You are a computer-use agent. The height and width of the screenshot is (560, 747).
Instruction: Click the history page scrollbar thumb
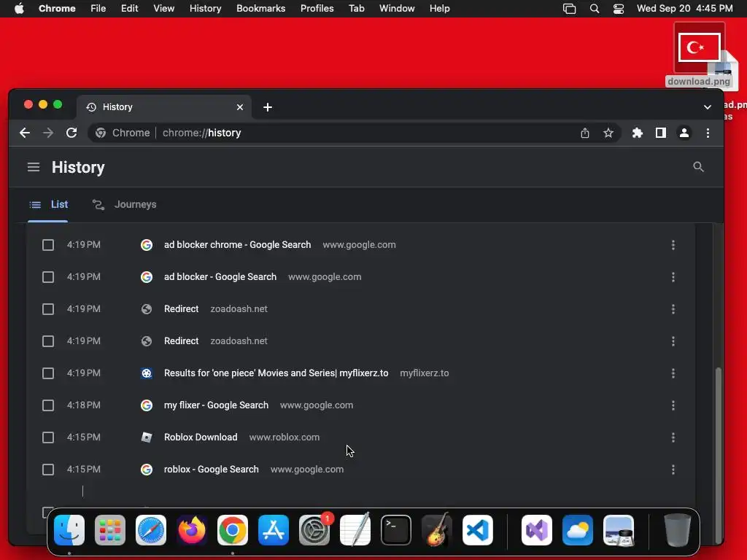point(719,455)
